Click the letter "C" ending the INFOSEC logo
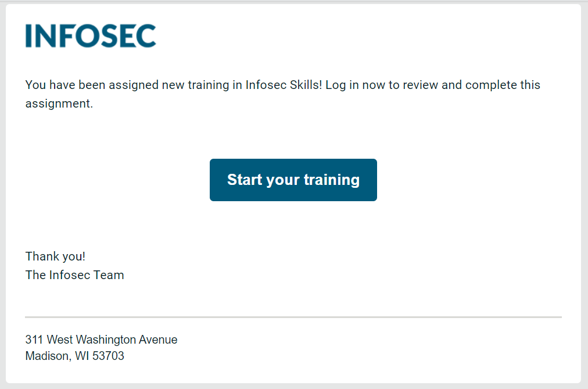This screenshot has height=389, width=588. pyautogui.click(x=146, y=36)
